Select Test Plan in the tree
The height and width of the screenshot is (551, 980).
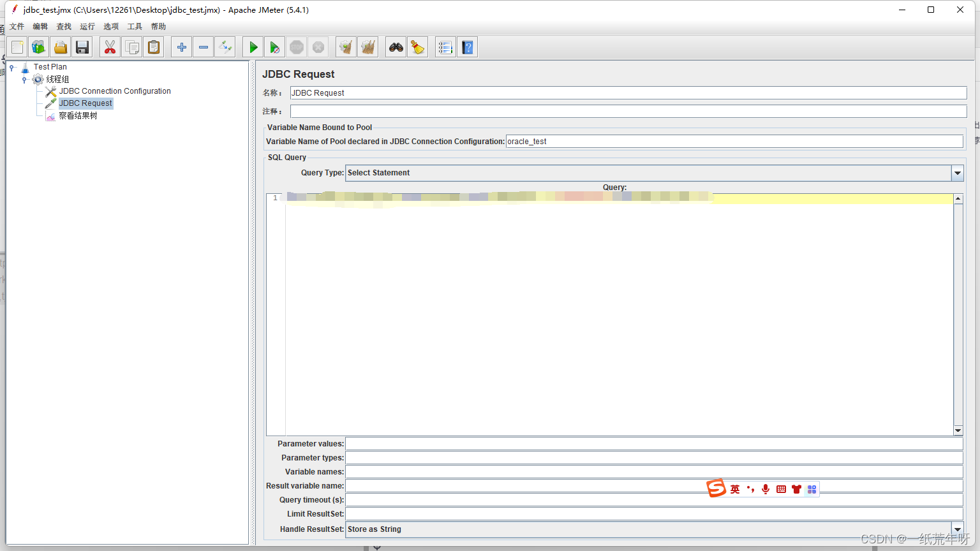click(50, 66)
